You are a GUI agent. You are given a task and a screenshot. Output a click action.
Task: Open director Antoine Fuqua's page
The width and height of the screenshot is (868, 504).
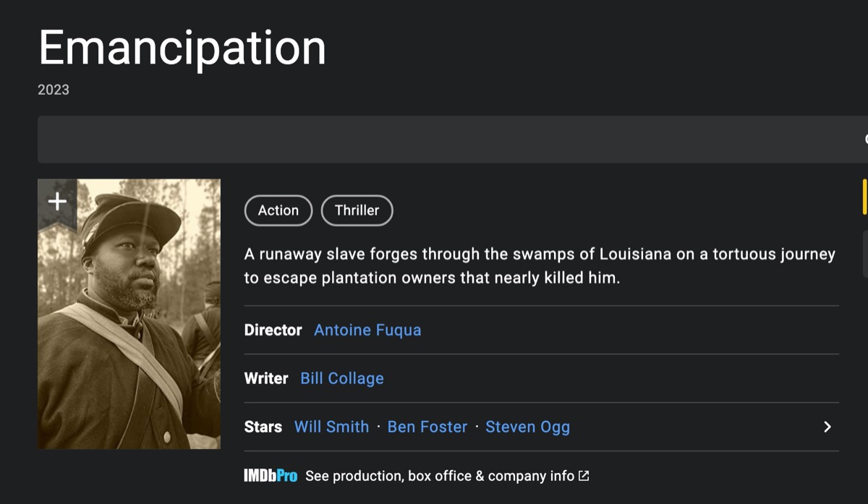(367, 330)
